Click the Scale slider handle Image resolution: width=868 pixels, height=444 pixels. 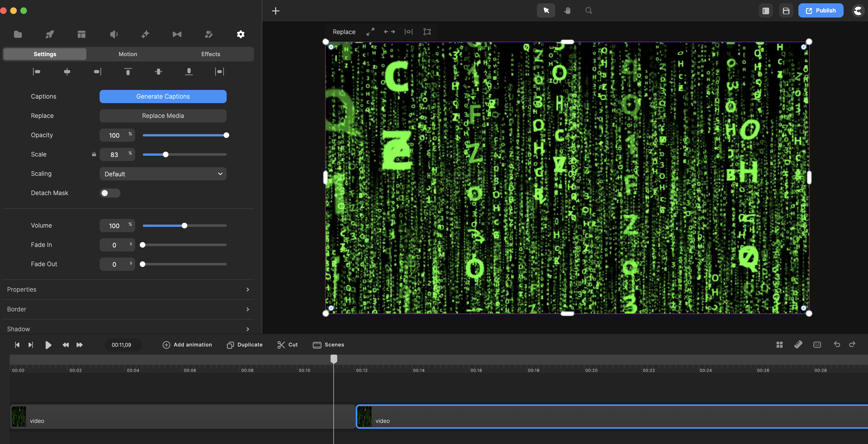165,154
